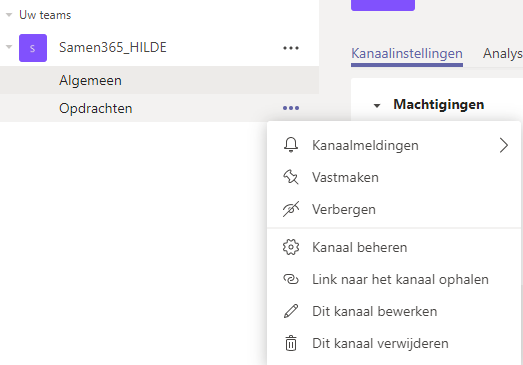523x365 pixels.
Task: Switch to the Kanaalinstellingen tab
Action: click(407, 53)
